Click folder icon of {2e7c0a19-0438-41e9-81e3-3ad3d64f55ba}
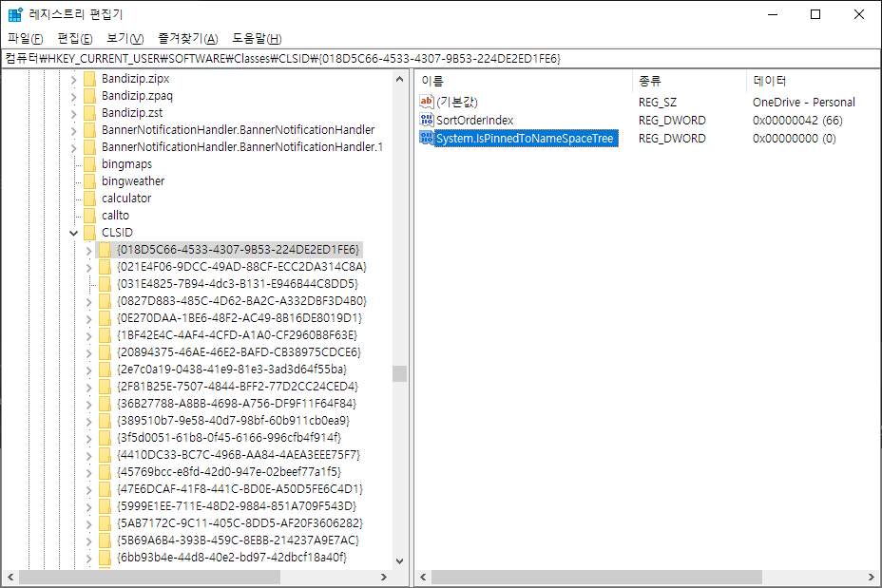882x588 pixels. click(105, 370)
